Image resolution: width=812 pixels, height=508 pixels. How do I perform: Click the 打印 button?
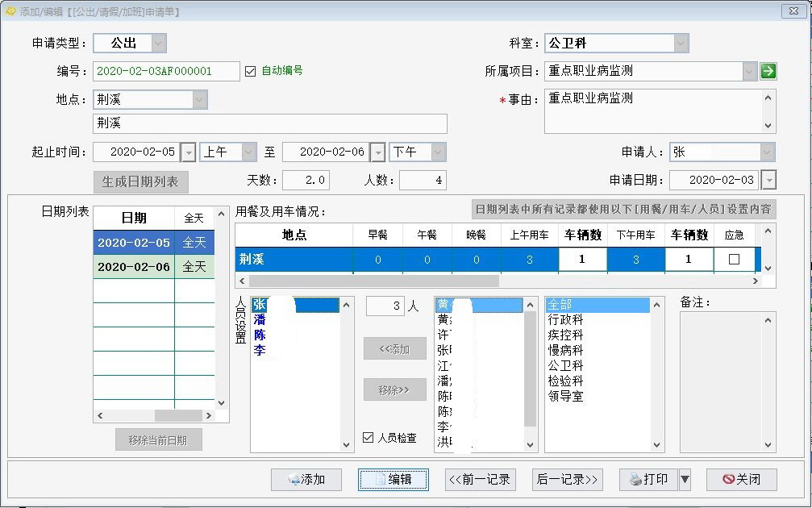(x=649, y=480)
